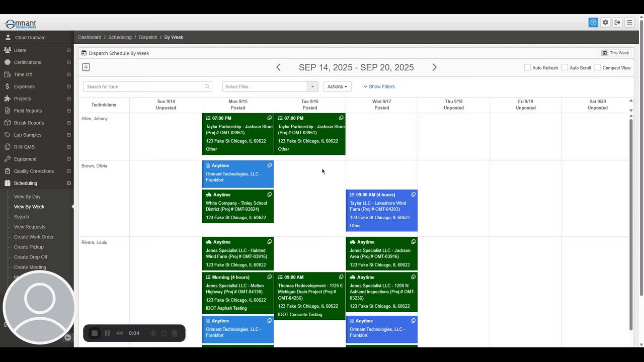Image resolution: width=644 pixels, height=362 pixels.
Task: Enable the Compact View checkbox
Action: tap(597, 67)
